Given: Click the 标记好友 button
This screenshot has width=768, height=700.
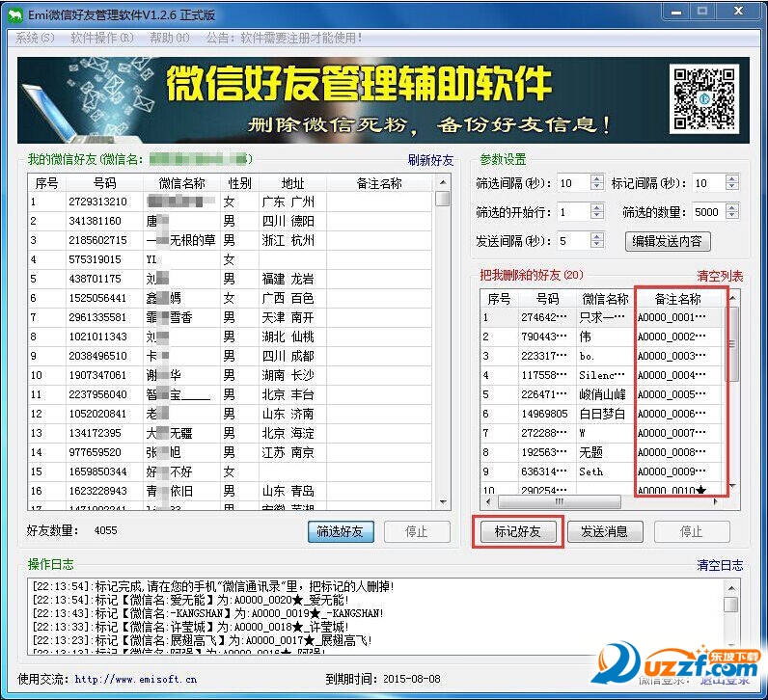Looking at the screenshot, I should (x=518, y=531).
